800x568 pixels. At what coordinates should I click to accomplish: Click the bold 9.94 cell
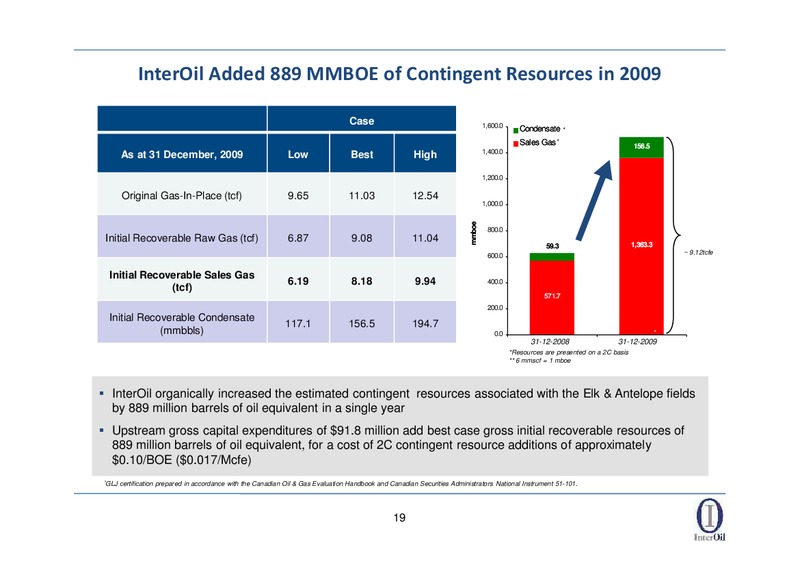point(425,281)
